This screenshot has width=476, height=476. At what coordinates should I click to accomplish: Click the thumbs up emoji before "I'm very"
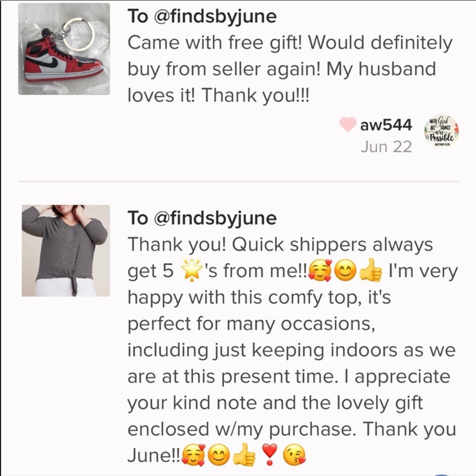[371, 271]
